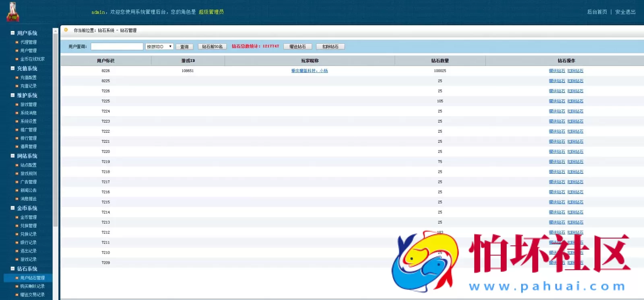This screenshot has height=300, width=644.
Task: Show the 钻石前50名 ranking
Action: point(212,47)
